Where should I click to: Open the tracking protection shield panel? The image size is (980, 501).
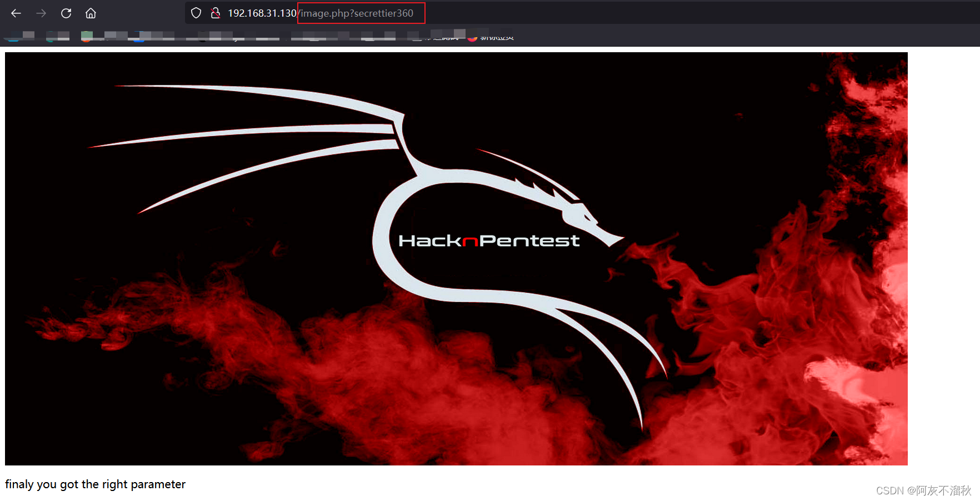point(196,13)
